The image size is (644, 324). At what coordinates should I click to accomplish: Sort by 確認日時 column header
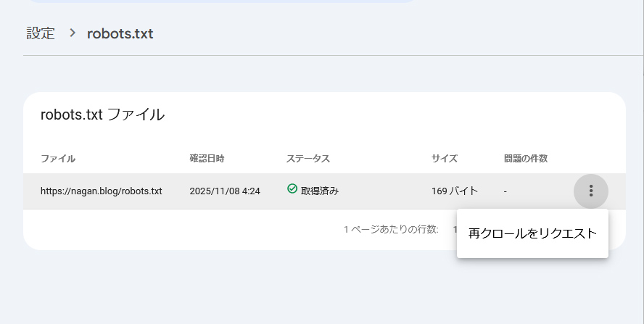click(x=207, y=158)
